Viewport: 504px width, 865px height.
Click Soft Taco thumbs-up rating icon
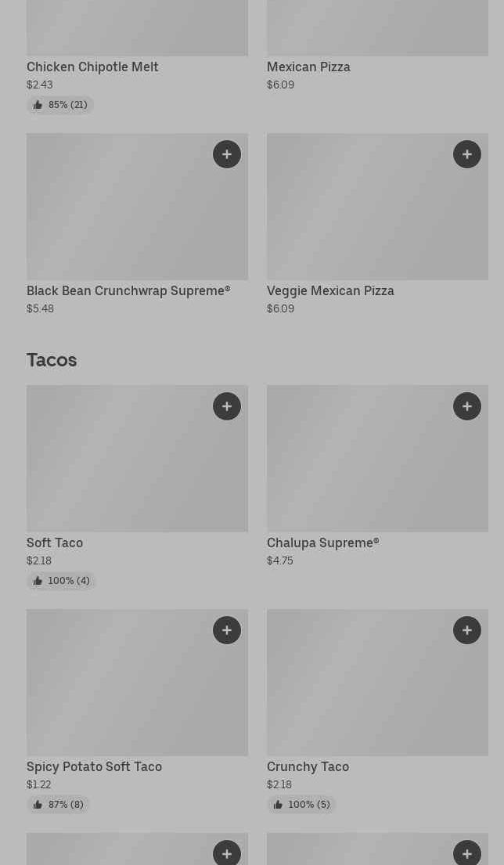tap(38, 581)
